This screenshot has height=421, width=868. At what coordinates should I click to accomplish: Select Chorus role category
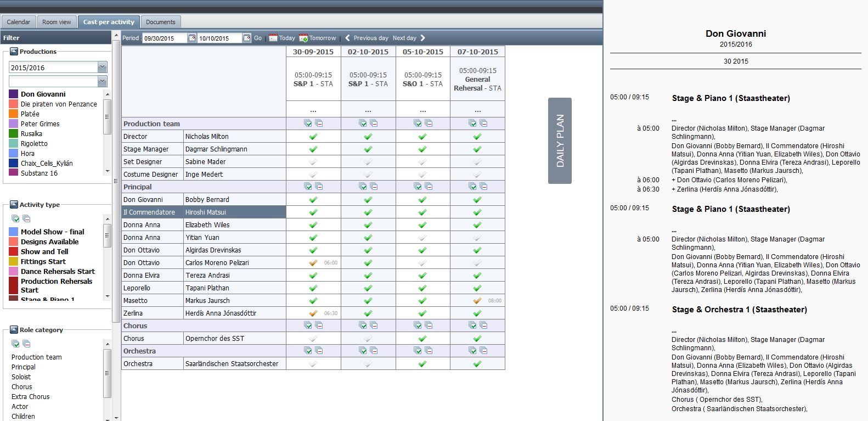tap(22, 387)
